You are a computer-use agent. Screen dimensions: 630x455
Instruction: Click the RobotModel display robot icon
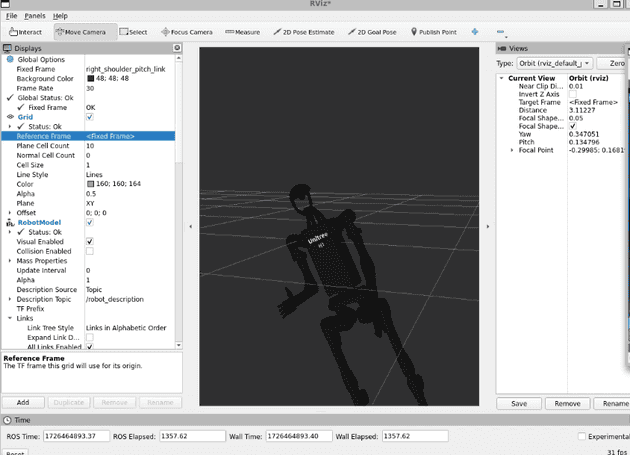click(x=10, y=223)
